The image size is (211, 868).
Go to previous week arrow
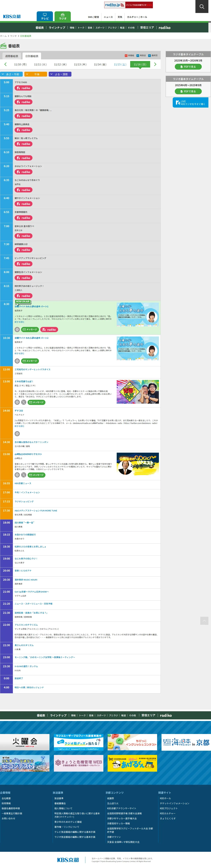tap(5, 64)
